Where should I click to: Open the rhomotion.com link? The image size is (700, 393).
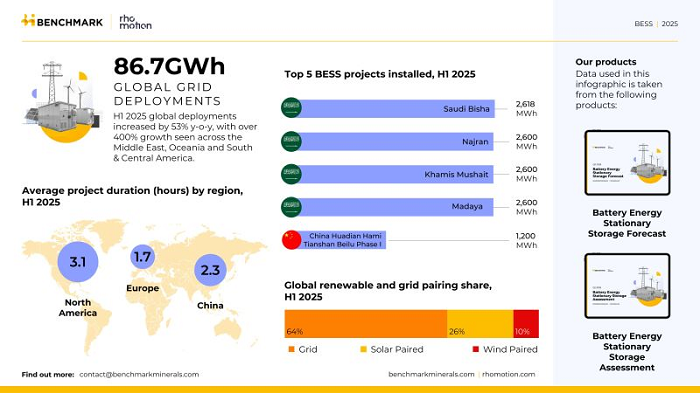tap(508, 374)
